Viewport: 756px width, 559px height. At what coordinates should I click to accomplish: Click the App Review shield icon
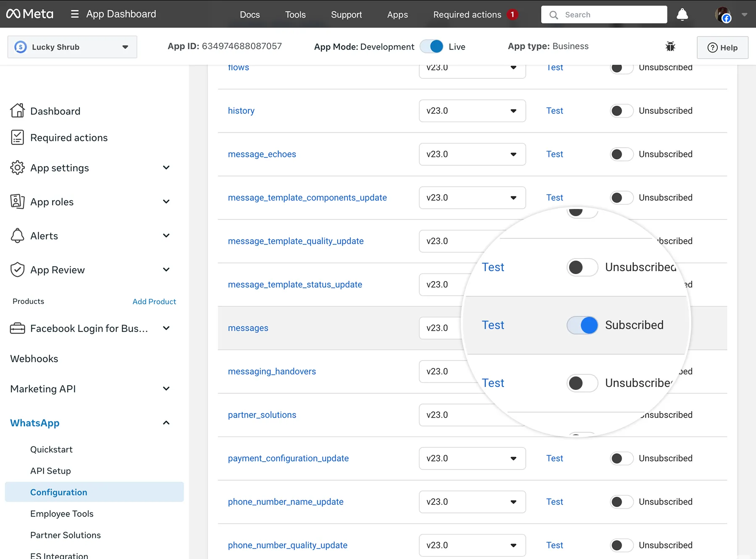coord(17,270)
